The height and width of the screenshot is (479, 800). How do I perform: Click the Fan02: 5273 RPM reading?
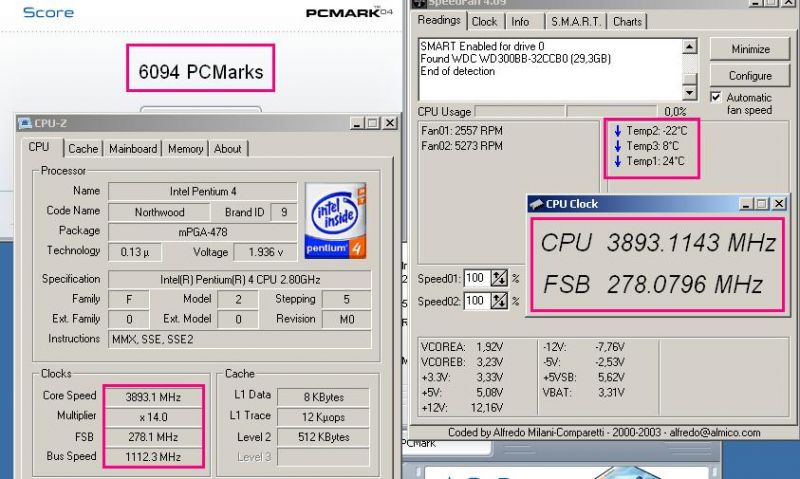(x=462, y=146)
